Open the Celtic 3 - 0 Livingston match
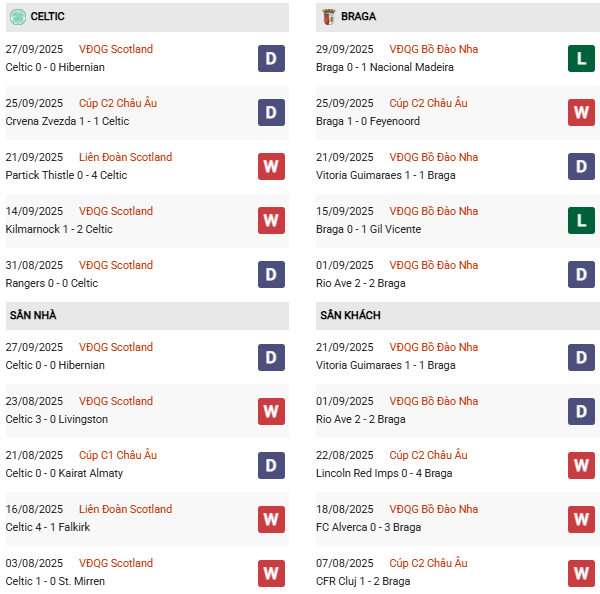This screenshot has height=594, width=600. [56, 419]
